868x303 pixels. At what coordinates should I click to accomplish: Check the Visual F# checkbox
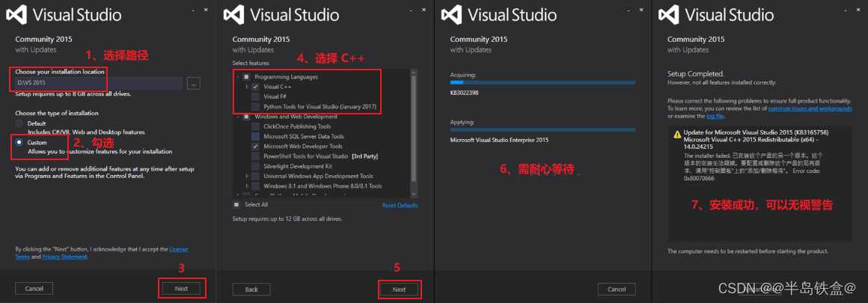pos(255,97)
